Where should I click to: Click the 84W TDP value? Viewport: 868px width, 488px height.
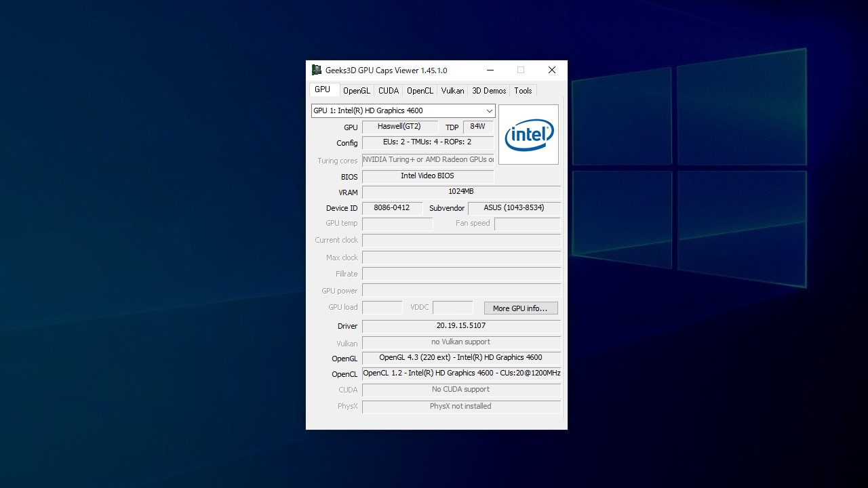(x=477, y=127)
